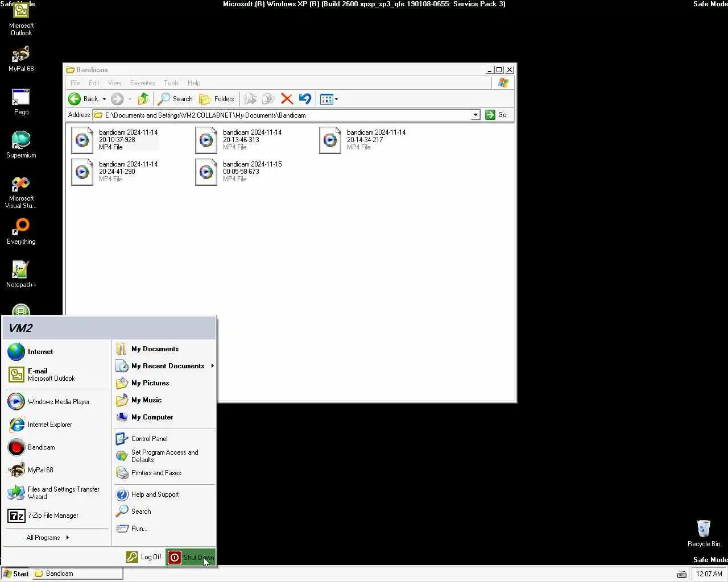728x582 pixels.
Task: Click the Copy To toolbar icon
Action: (x=268, y=99)
